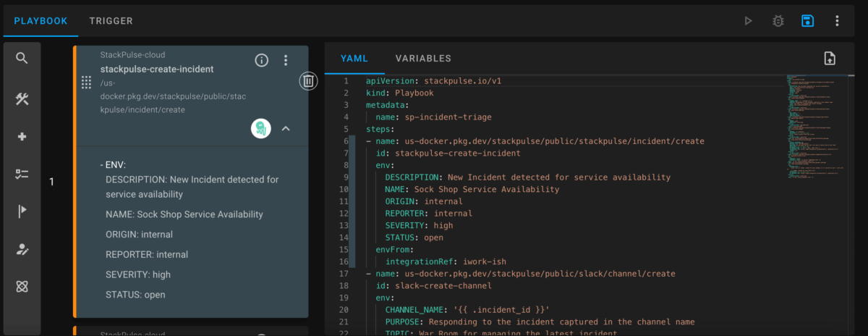Open the top-right playbook options menu
Screen dimensions: 868x336
[837, 21]
